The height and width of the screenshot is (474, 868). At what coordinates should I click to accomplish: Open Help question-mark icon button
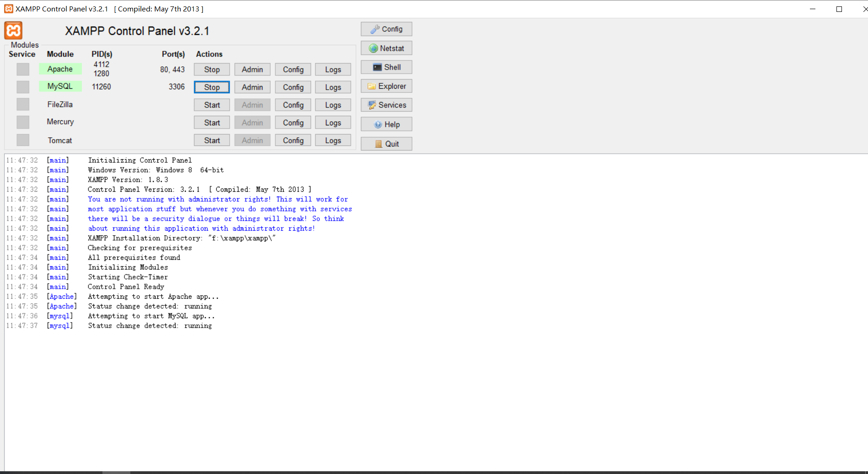(x=386, y=124)
